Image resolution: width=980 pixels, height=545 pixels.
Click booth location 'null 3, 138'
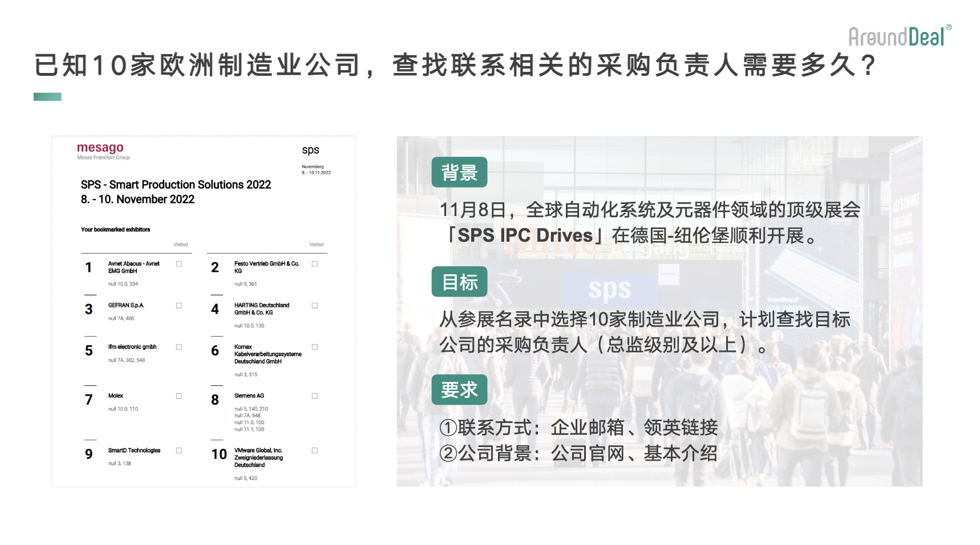tap(120, 463)
